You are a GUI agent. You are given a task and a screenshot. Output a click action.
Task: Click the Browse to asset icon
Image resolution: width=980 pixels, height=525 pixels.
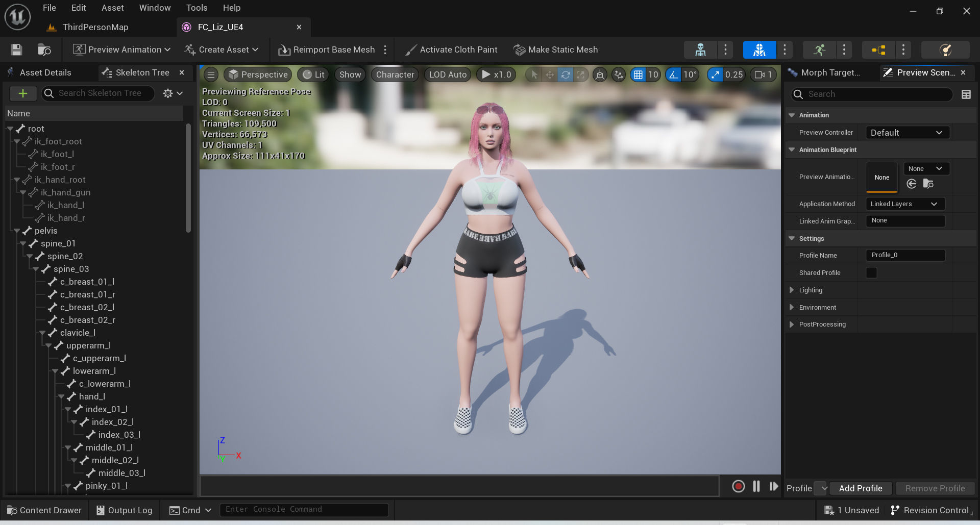(44, 49)
